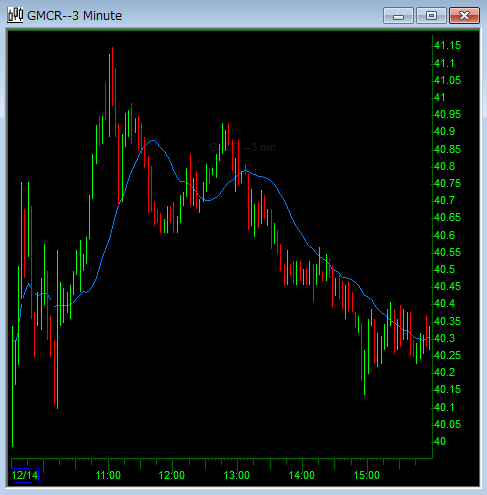Click the 40.45 price label
The height and width of the screenshot is (495, 487).
[448, 286]
